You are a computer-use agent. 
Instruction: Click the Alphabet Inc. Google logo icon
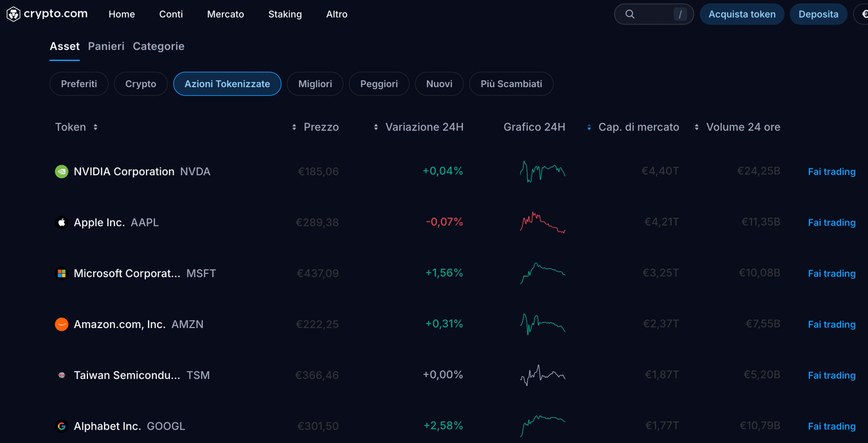coord(62,426)
